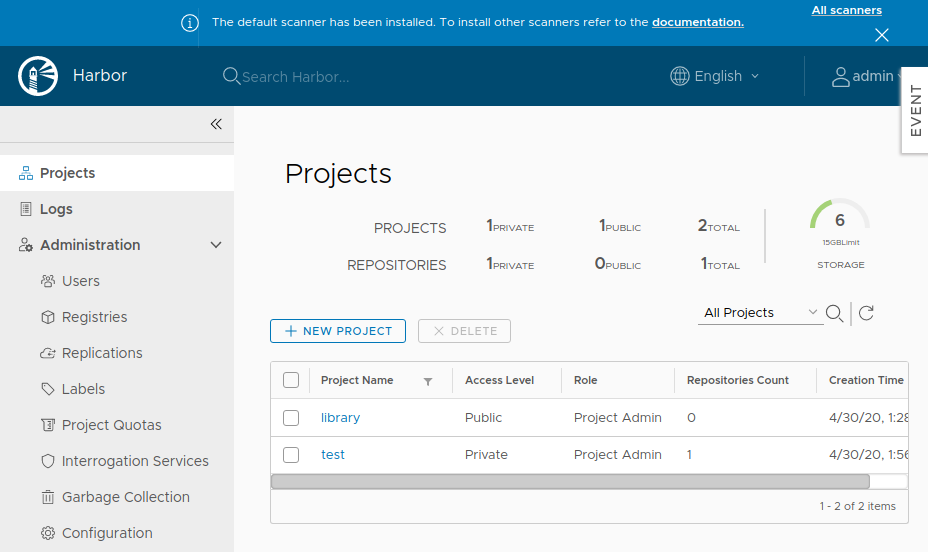
Task: Check the test project checkbox
Action: pos(291,455)
